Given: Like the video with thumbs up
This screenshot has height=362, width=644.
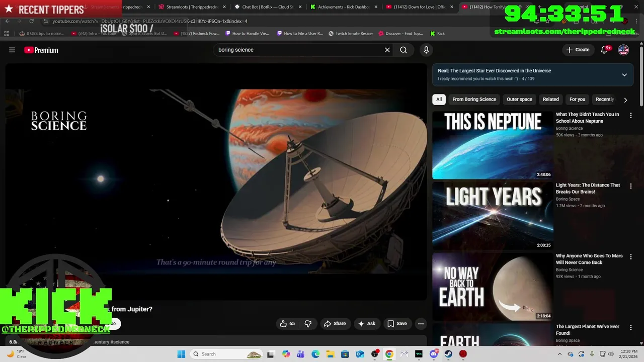Looking at the screenshot, I should pyautogui.click(x=287, y=324).
